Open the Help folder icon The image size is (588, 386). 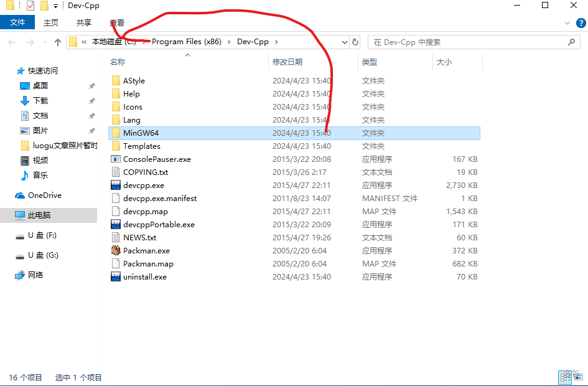click(x=116, y=94)
